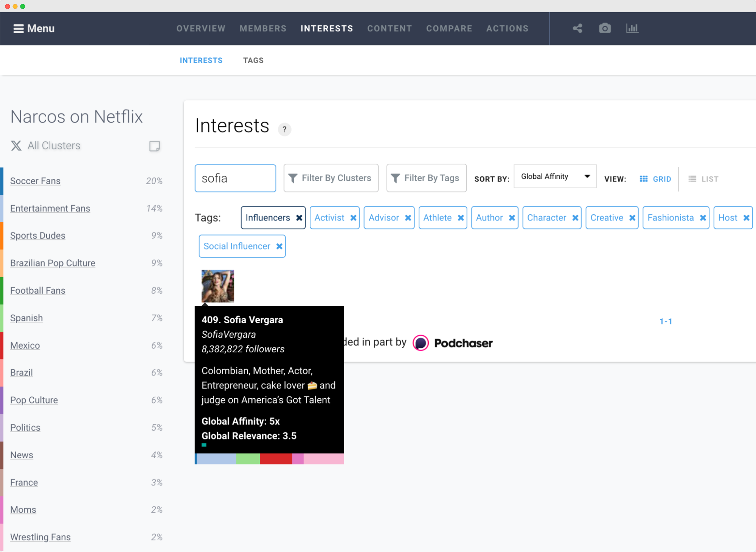This screenshot has width=756, height=552.
Task: Remove the Influencers tag
Action: [299, 218]
